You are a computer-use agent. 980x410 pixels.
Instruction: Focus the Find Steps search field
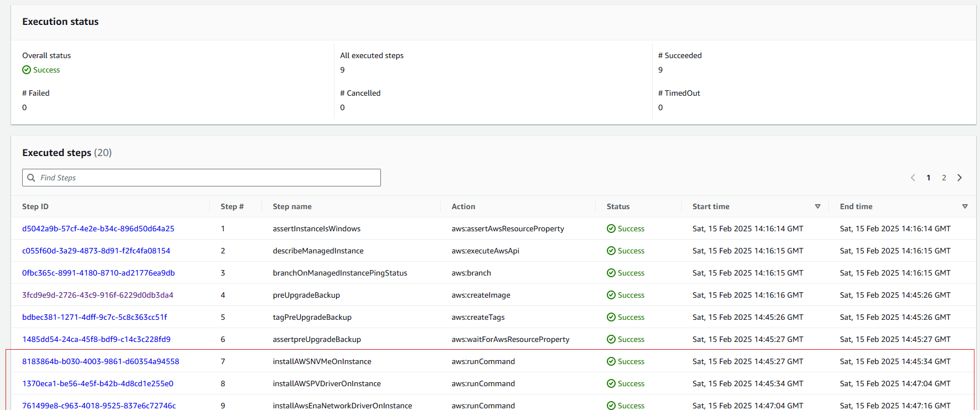pos(202,178)
